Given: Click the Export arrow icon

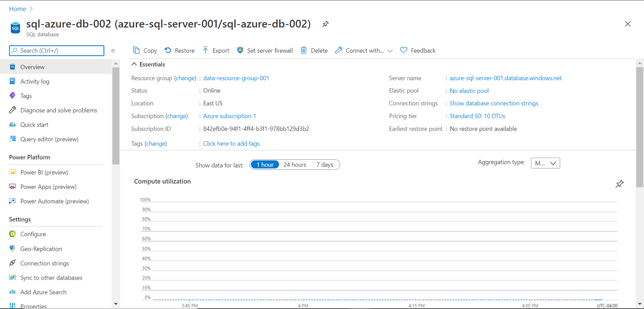Looking at the screenshot, I should (205, 50).
